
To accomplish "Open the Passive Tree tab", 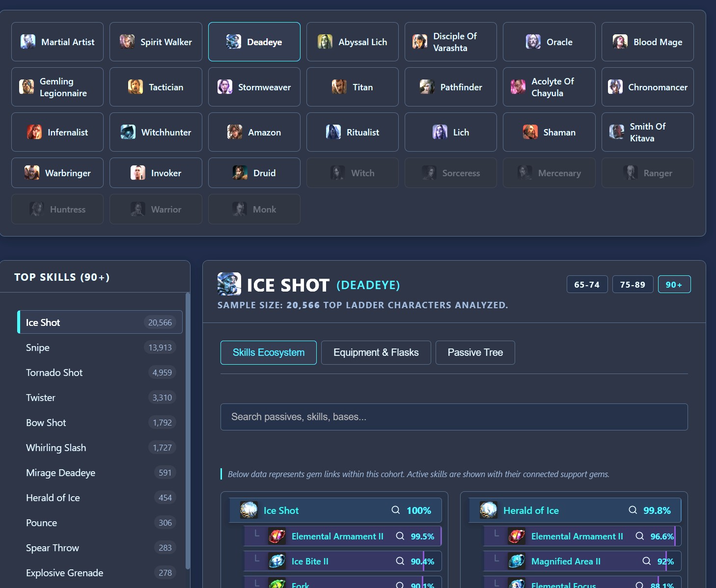I will pos(475,352).
